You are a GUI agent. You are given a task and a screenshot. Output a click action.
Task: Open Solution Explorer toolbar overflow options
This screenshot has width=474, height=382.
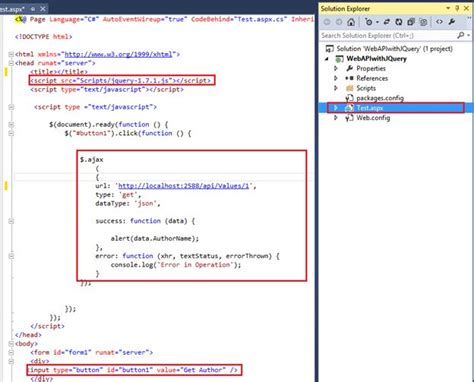click(469, 19)
